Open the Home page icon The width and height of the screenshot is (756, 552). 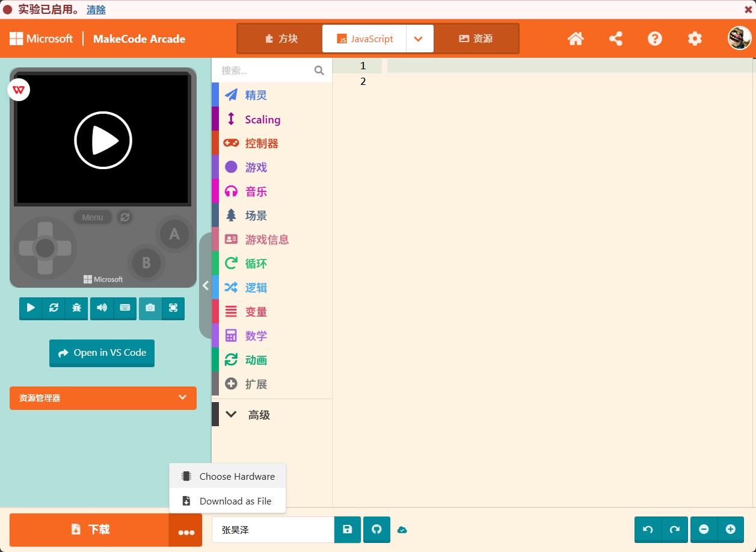pyautogui.click(x=576, y=39)
